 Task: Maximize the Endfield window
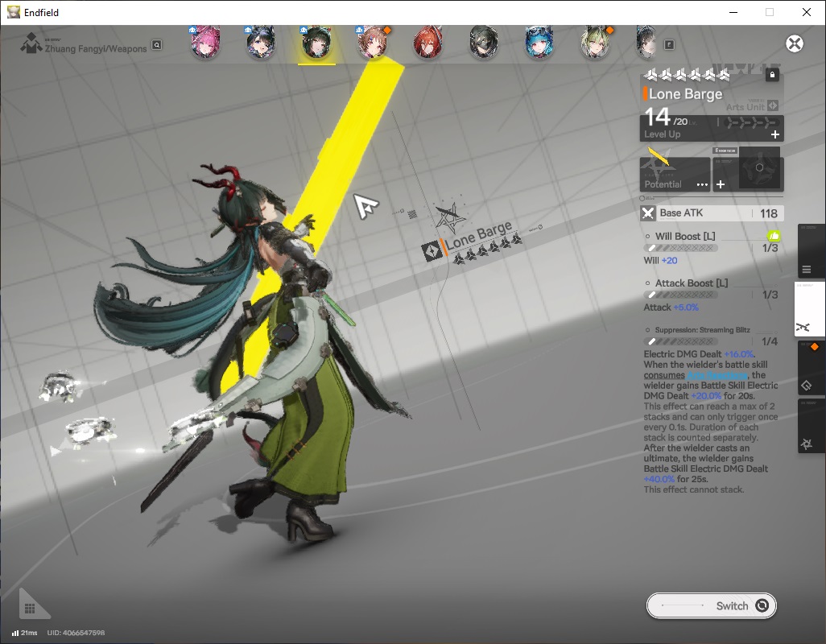770,12
